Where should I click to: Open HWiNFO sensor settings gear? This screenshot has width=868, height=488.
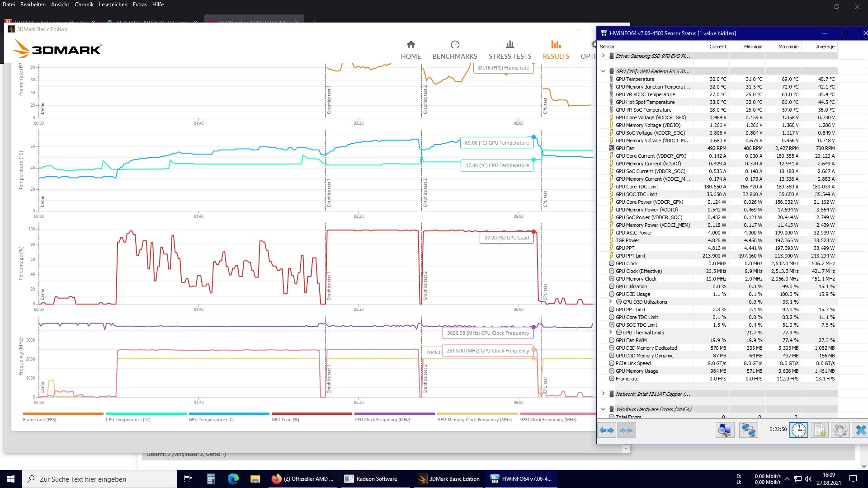(x=840, y=430)
